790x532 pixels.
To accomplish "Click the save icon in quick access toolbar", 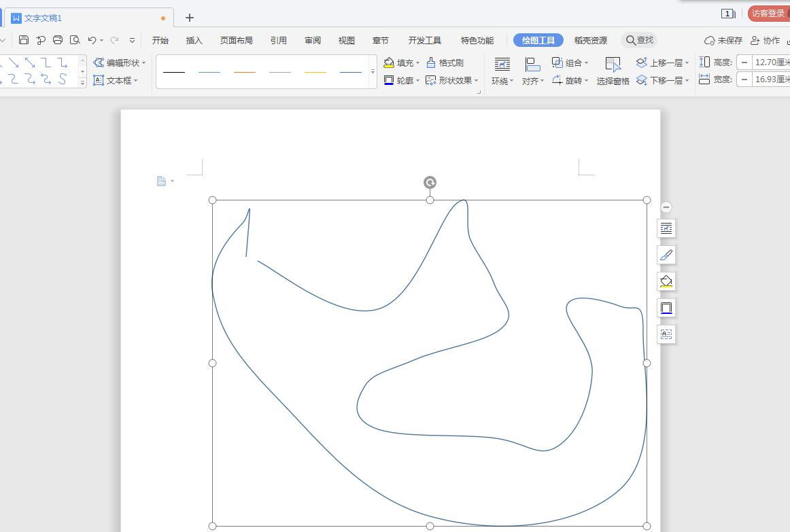I will coord(24,40).
